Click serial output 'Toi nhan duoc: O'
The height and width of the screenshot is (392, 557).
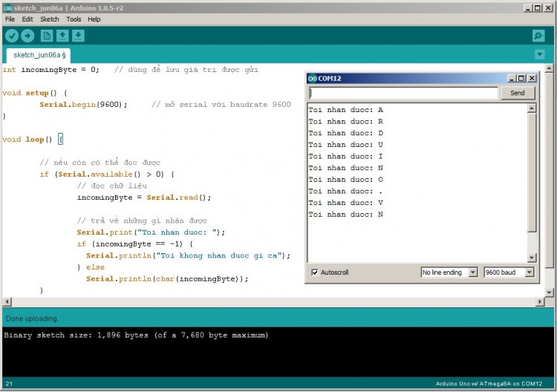click(345, 180)
